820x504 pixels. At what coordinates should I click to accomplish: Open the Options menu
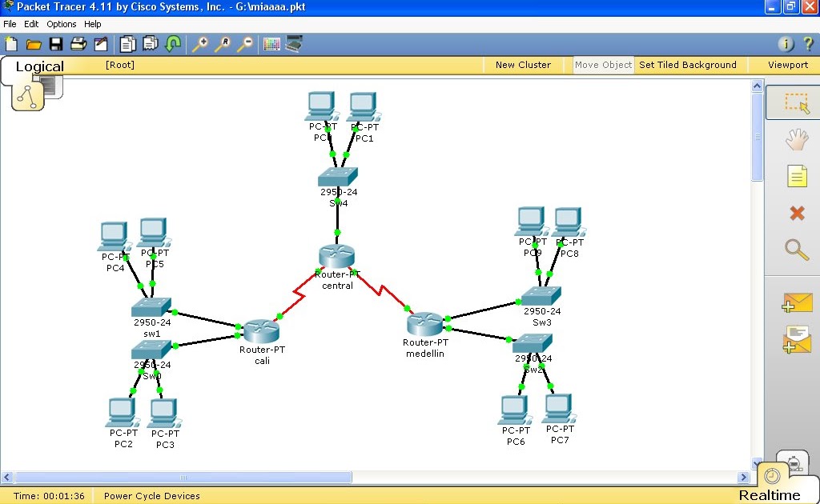61,24
